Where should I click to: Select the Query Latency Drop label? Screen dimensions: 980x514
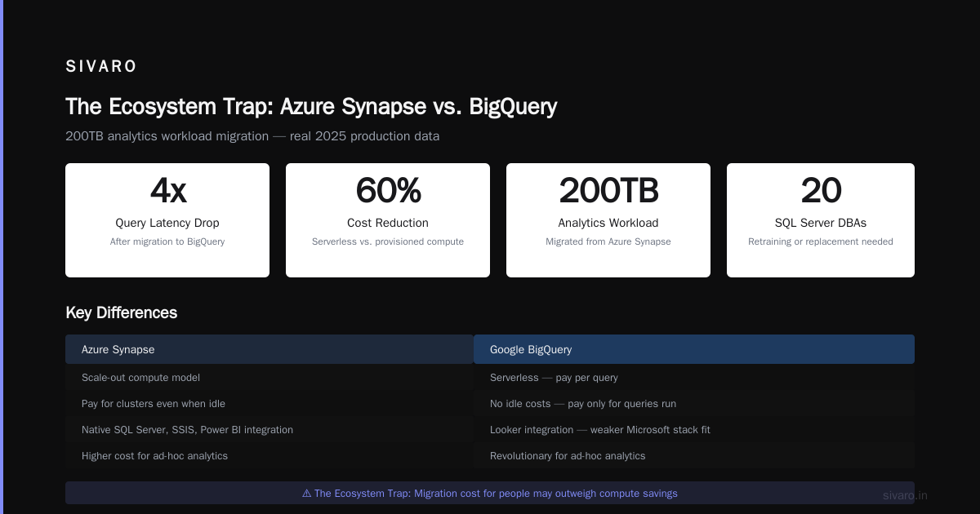167,223
